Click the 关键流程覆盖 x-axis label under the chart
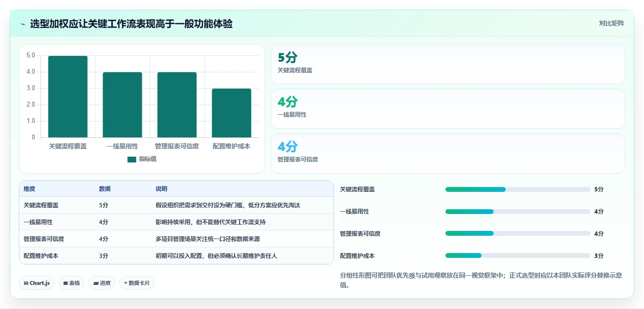Screen dimensions: 644x309 [x=68, y=146]
